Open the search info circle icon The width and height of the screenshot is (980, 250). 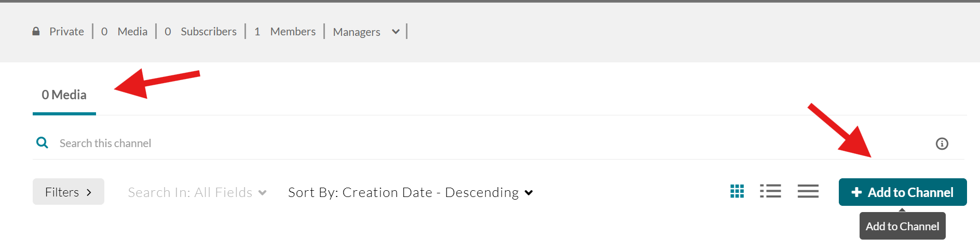[942, 143]
